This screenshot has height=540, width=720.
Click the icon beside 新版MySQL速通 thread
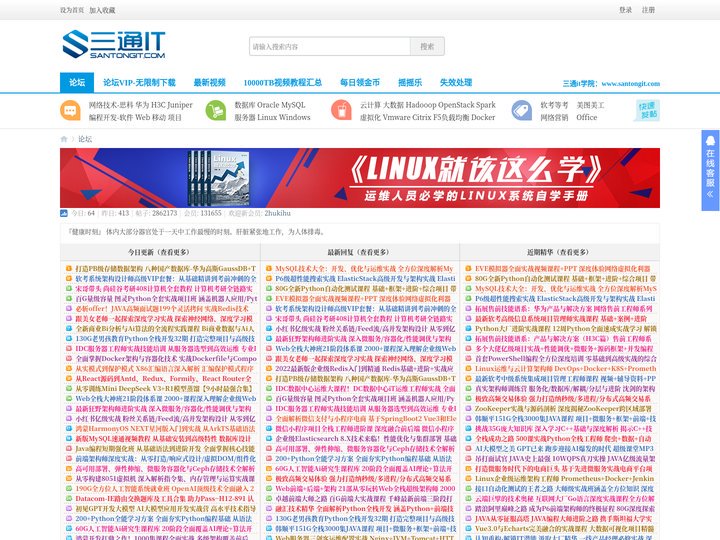click(x=69, y=439)
